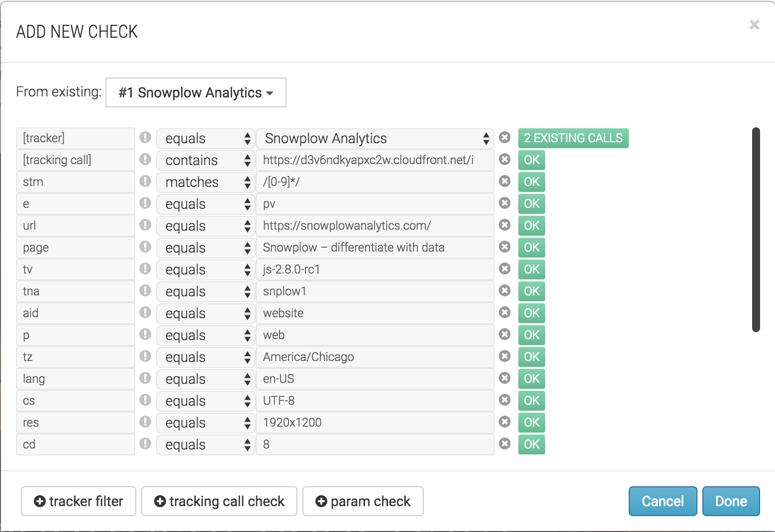Click the exclamation icon beside tna
The width and height of the screenshot is (775, 532).
click(145, 290)
